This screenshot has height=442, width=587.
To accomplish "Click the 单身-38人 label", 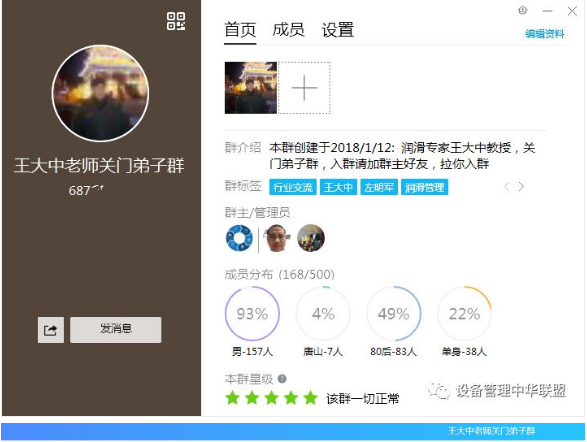I will (464, 351).
